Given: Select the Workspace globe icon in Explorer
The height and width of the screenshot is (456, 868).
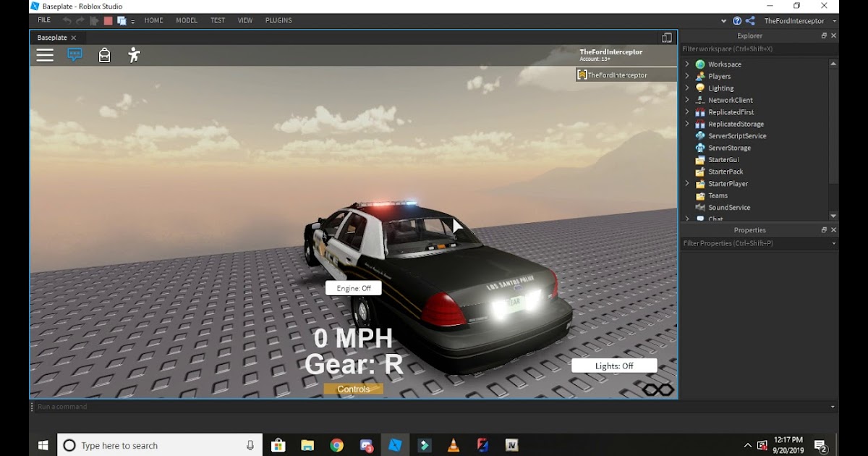Looking at the screenshot, I should (x=700, y=64).
